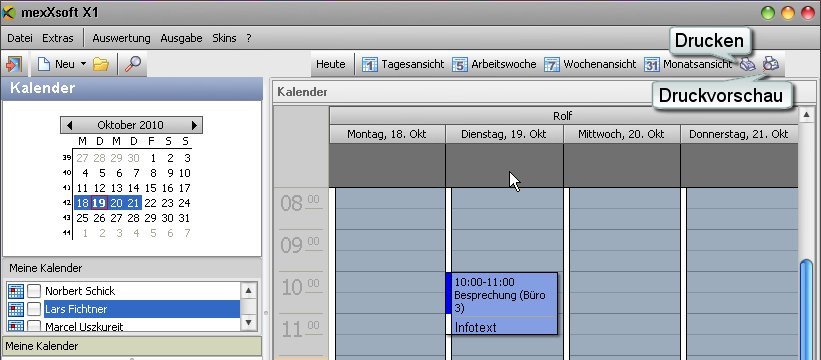
Task: Open the Ausgabe menu
Action: pyautogui.click(x=181, y=38)
